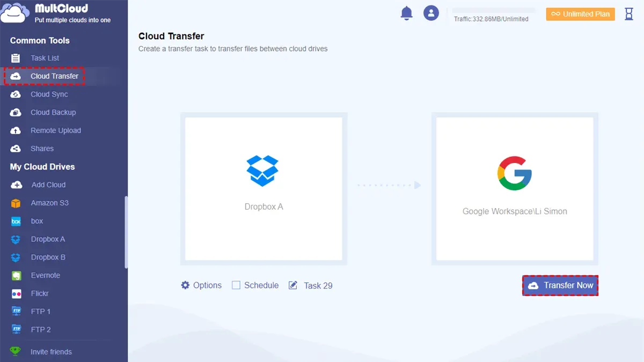Select the Dropbox A source box
The image size is (644, 362).
point(264,189)
